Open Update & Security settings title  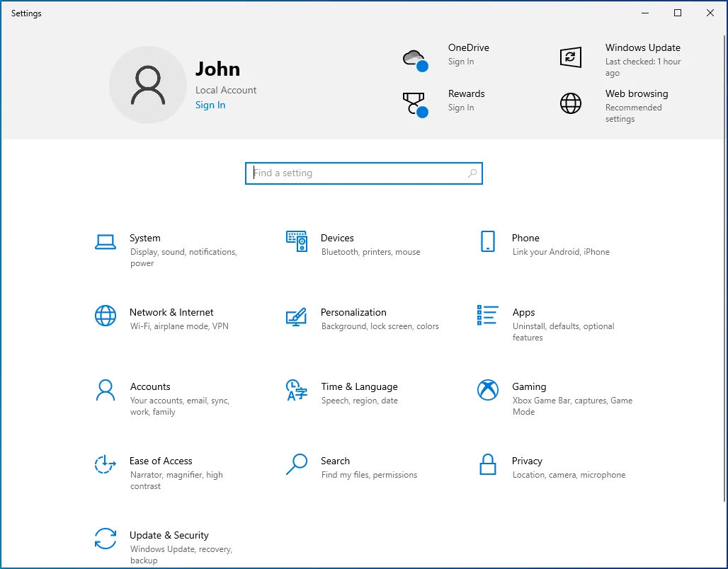point(169,534)
